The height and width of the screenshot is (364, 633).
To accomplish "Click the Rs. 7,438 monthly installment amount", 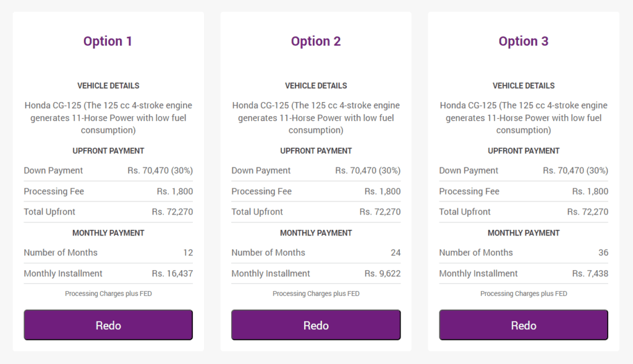I will coord(590,274).
